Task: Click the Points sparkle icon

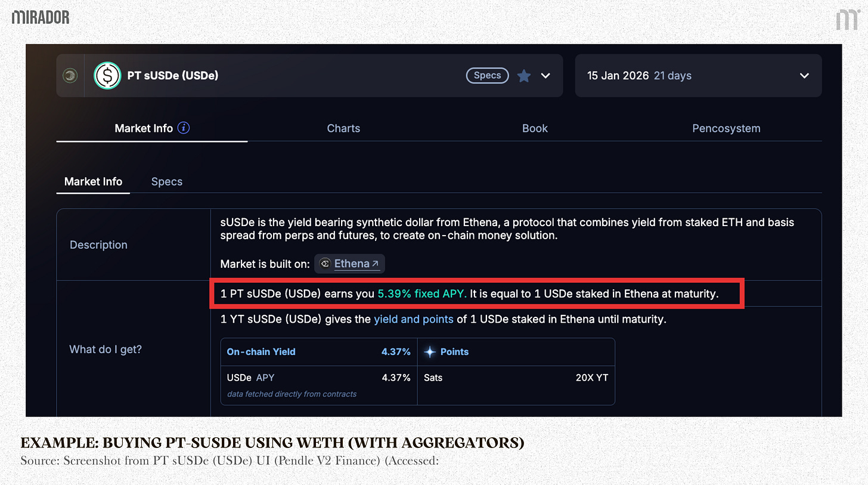Action: (430, 352)
